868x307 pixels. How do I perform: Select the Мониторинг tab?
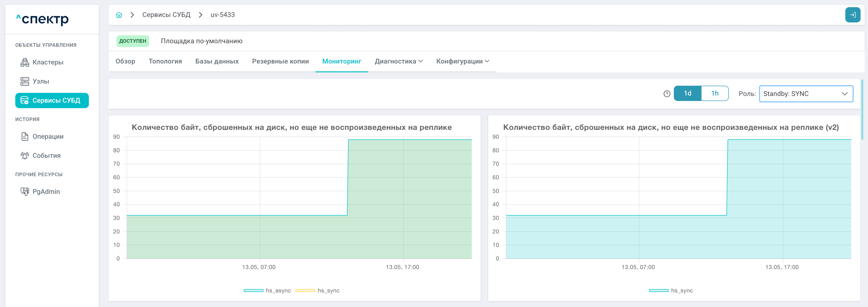tap(342, 61)
